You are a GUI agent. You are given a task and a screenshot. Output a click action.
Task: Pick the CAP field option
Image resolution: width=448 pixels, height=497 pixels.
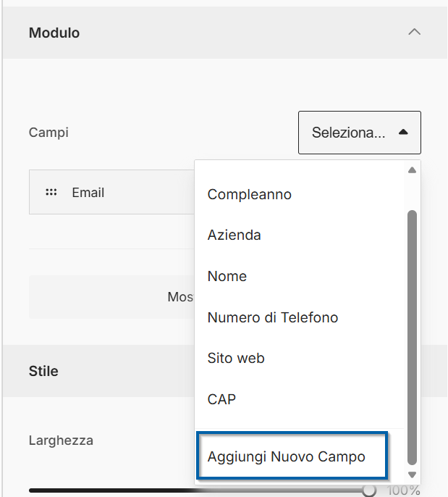pyautogui.click(x=221, y=399)
